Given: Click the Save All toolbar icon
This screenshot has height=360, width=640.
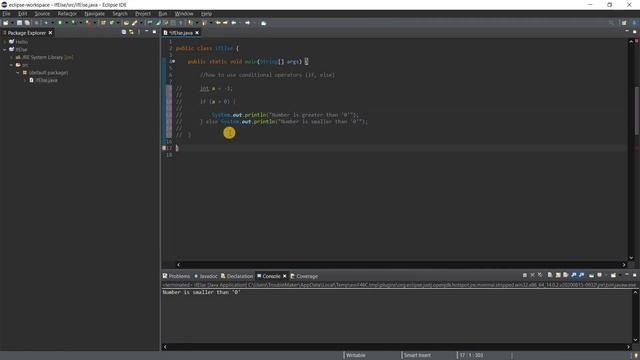Looking at the screenshot, I should [x=27, y=23].
